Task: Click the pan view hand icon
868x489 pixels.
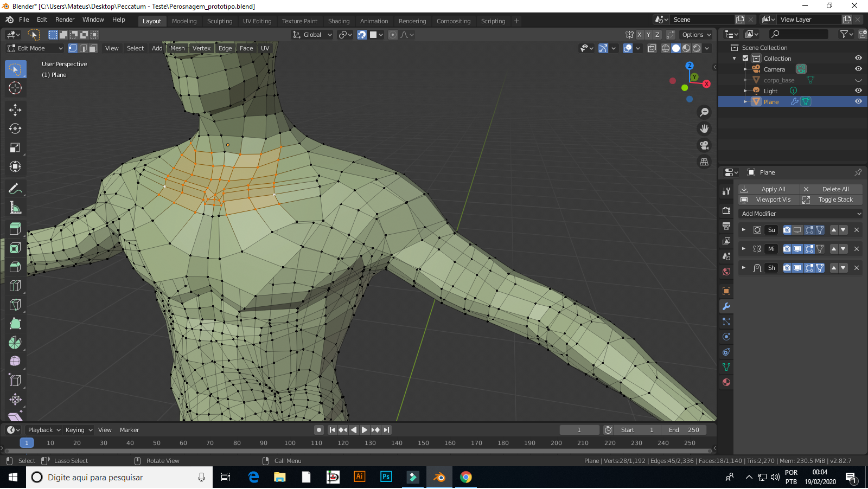Action: coord(704,128)
